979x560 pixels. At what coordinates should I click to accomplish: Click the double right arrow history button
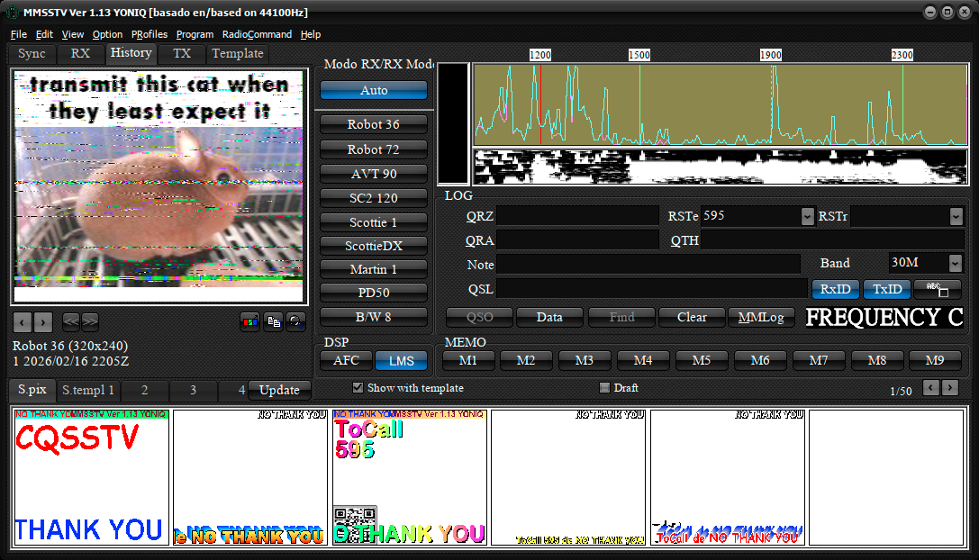[x=90, y=322]
